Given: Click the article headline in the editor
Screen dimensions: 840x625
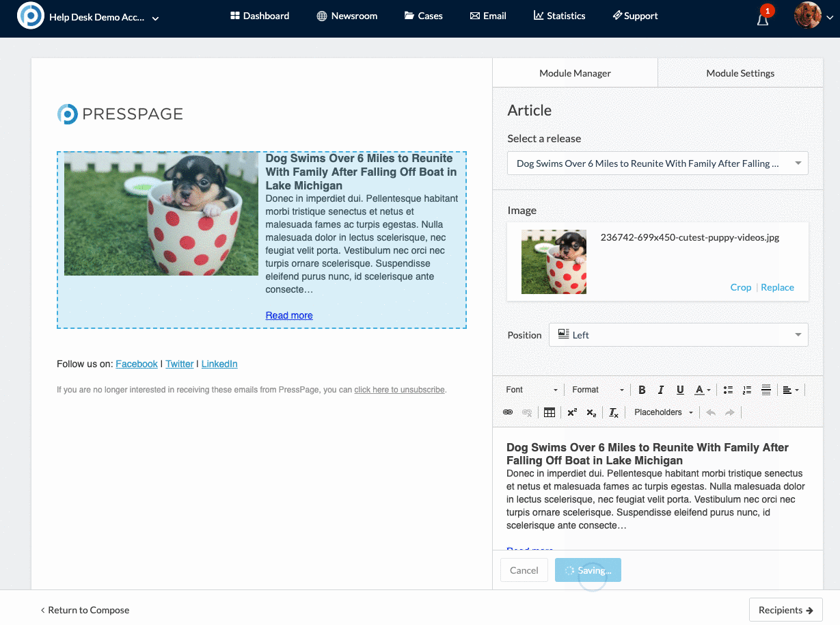Looking at the screenshot, I should 647,454.
